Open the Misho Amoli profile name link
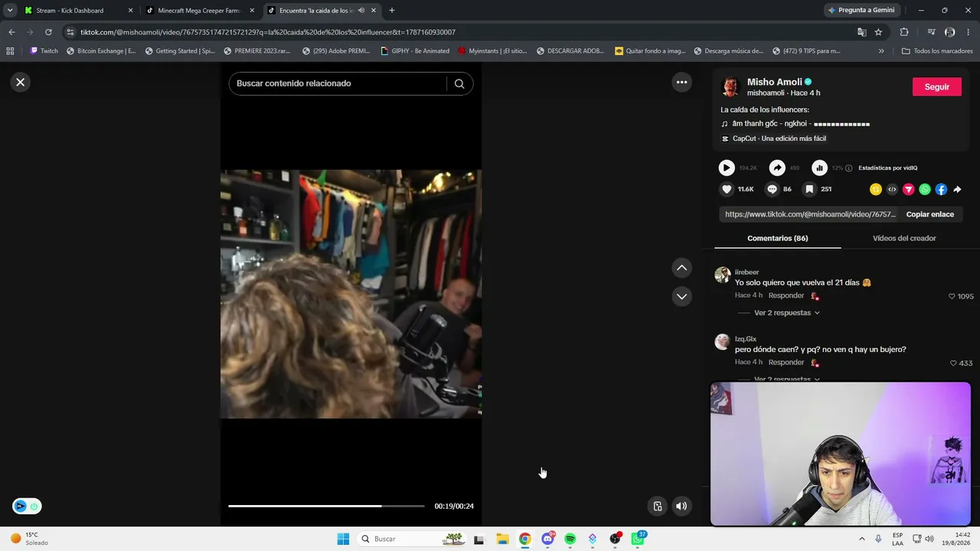 [775, 82]
